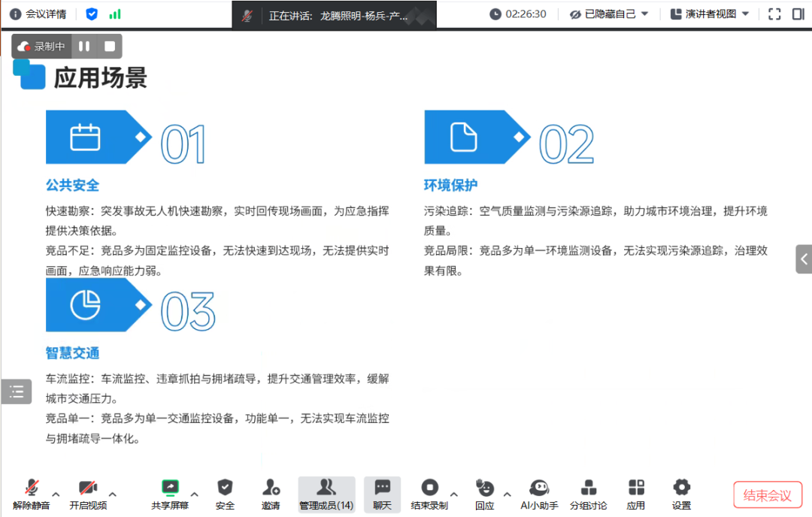Open 管理成员(14) participant list
Image resolution: width=812 pixels, height=517 pixels.
[x=326, y=493]
